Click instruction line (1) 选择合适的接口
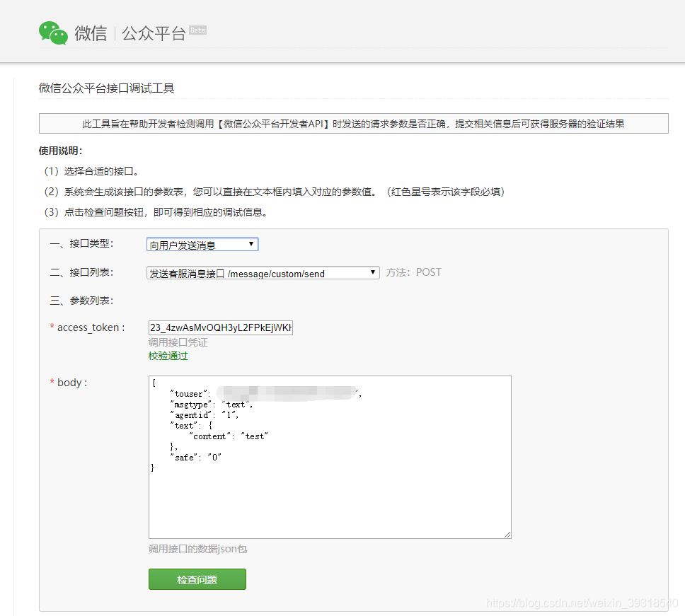685x616 pixels. [x=91, y=171]
